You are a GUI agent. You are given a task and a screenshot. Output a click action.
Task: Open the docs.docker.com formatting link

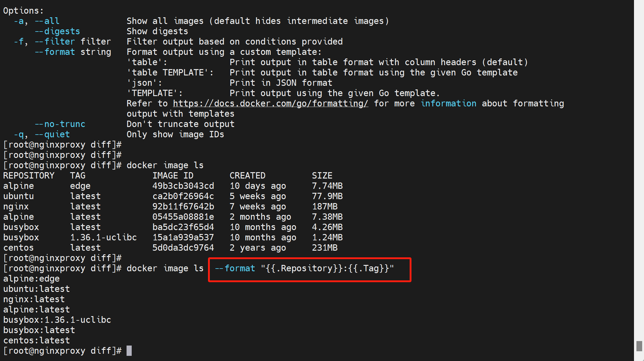pyautogui.click(x=270, y=104)
